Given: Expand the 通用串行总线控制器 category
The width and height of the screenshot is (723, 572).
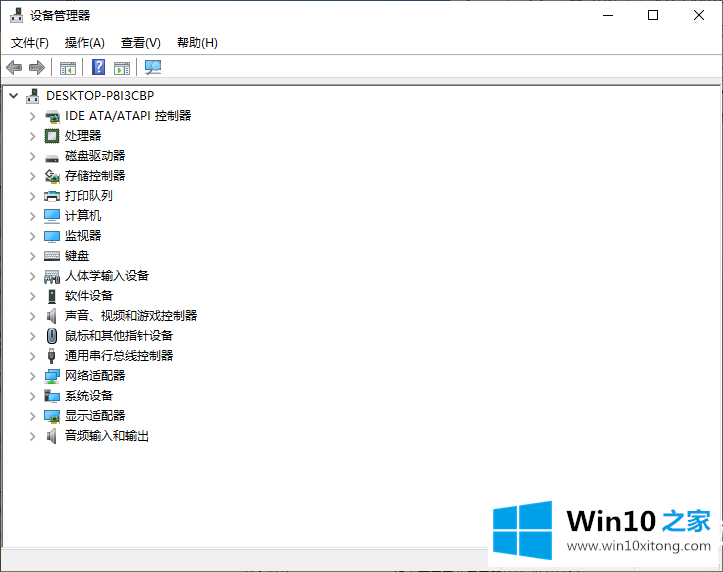Looking at the screenshot, I should 32,356.
